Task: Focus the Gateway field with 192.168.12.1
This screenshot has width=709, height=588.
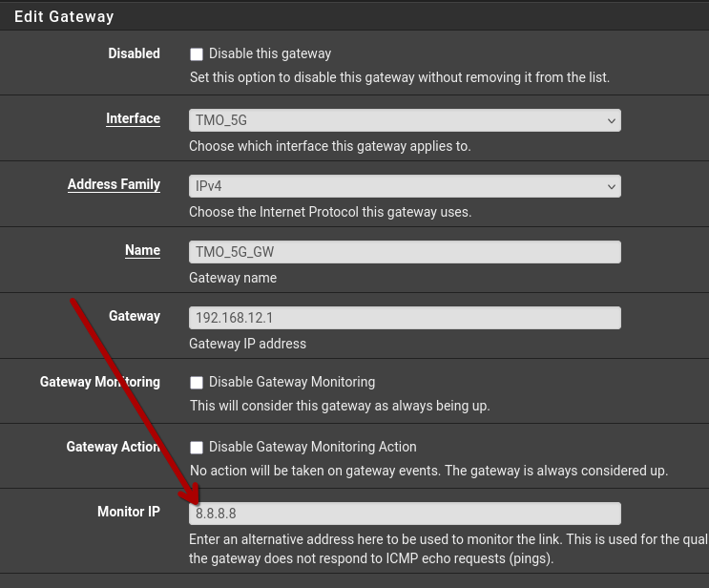Action: pos(405,318)
